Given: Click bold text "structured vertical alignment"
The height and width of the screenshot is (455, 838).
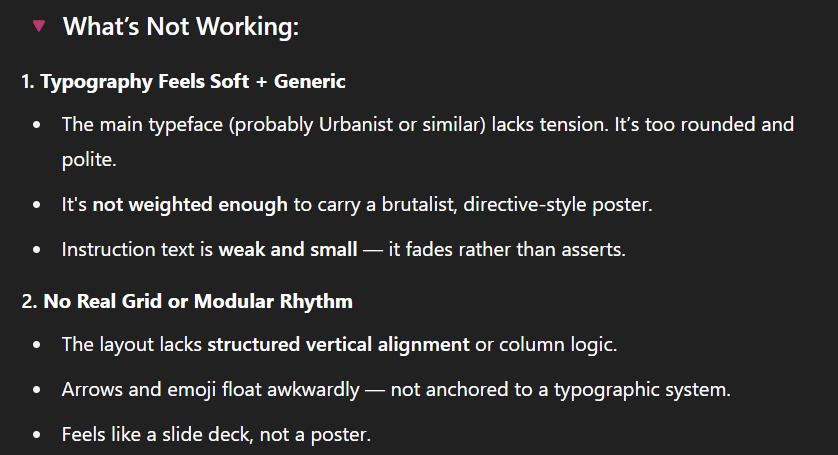Looking at the screenshot, I should pos(338,345).
